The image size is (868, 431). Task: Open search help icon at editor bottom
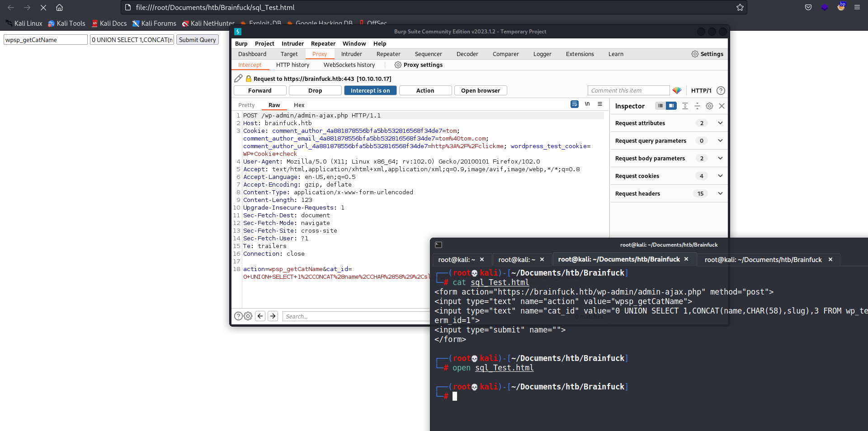click(x=238, y=316)
